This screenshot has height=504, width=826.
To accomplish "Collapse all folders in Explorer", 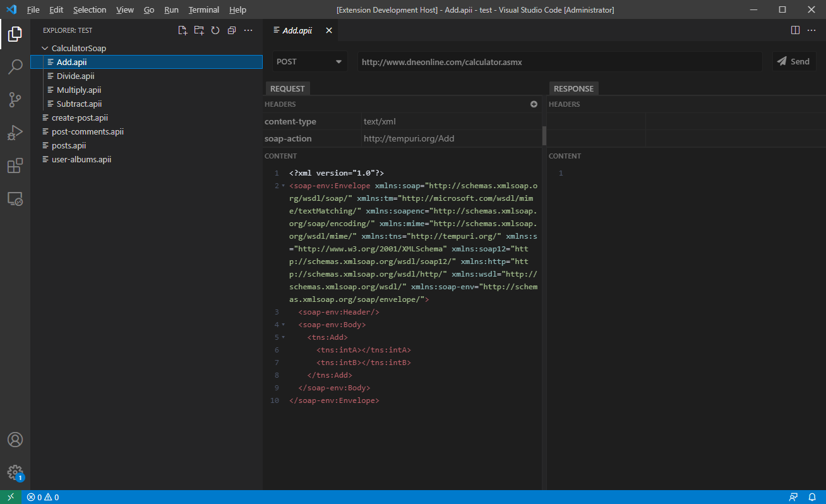I will coord(232,30).
